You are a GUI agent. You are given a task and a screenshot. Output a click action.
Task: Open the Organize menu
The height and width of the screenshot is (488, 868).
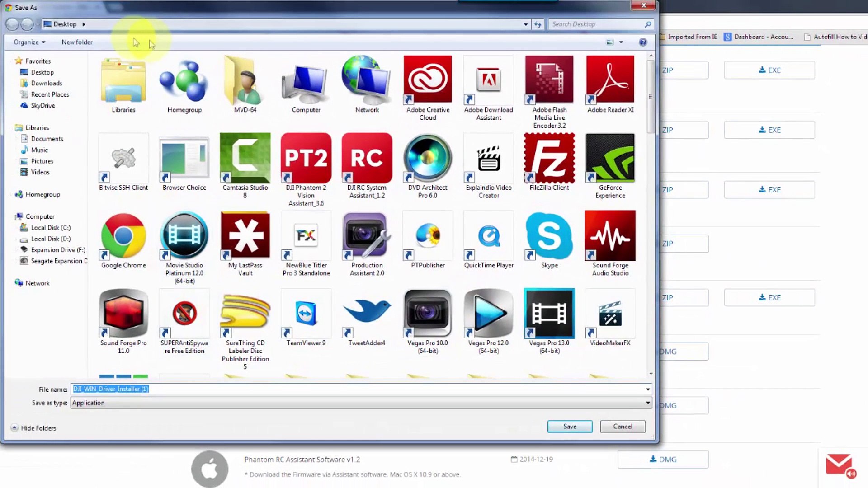pyautogui.click(x=29, y=42)
